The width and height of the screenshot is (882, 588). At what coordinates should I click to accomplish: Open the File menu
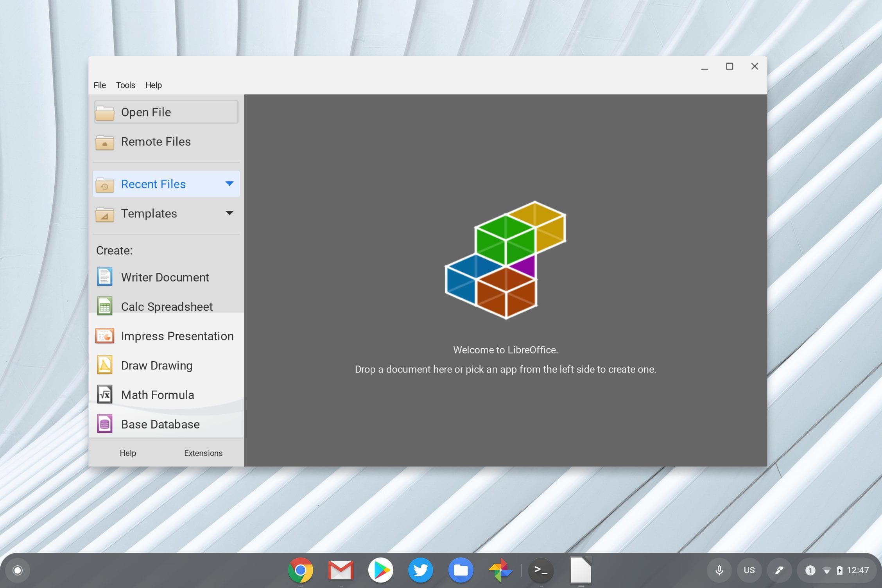tap(100, 85)
